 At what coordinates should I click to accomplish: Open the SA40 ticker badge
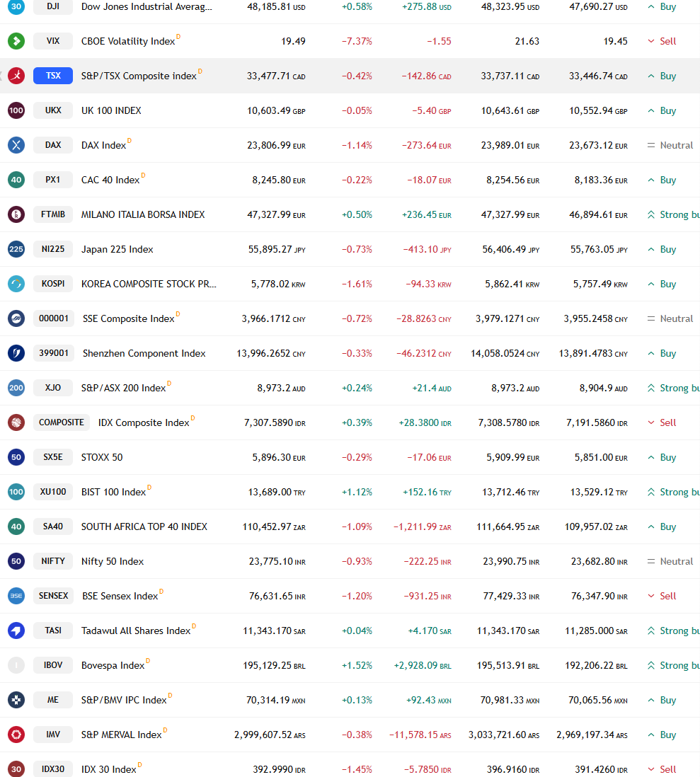click(53, 526)
